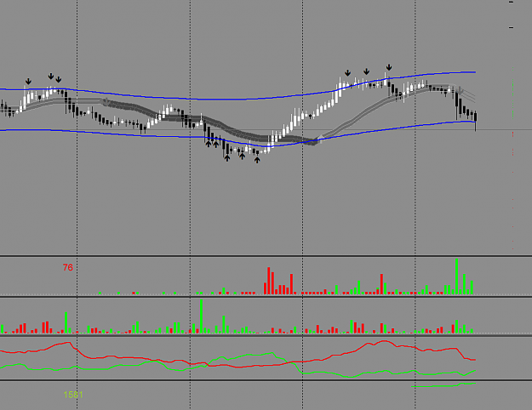The image size is (532, 410).
Task: Select the gray up-arrow on the moving average ribbon
Action: coord(320,139)
